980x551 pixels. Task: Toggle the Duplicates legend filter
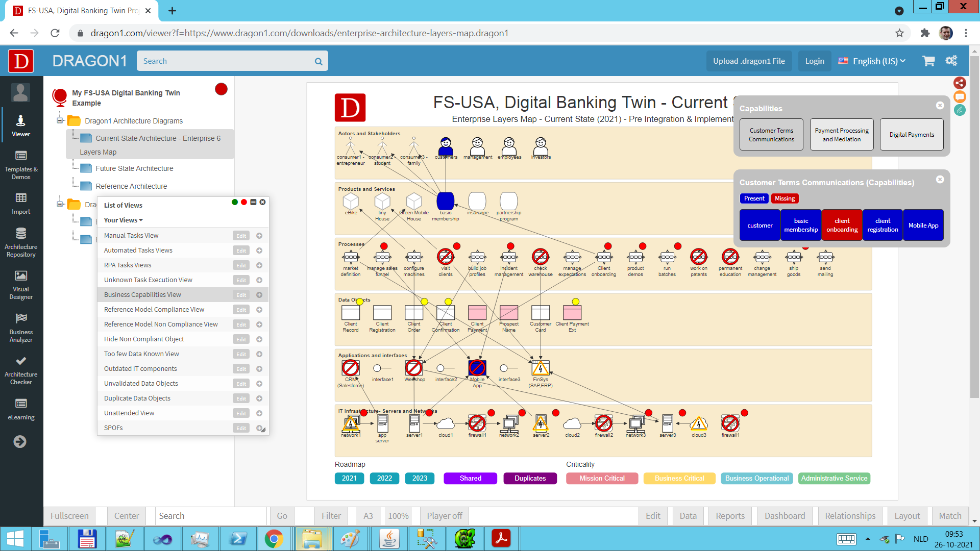[x=530, y=478]
